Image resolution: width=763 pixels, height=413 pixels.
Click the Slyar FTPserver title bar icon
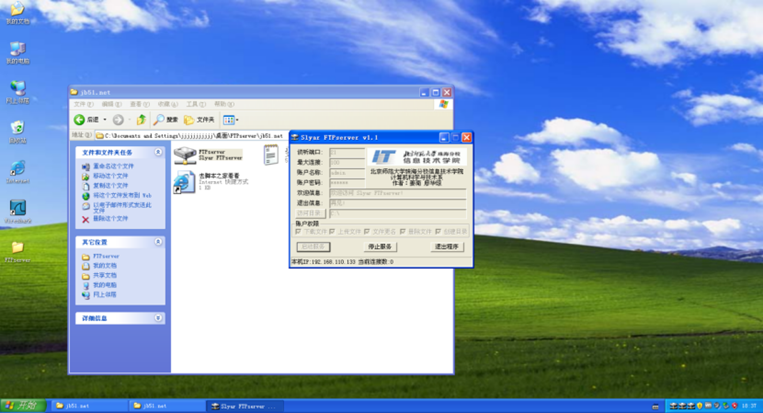[295, 138]
